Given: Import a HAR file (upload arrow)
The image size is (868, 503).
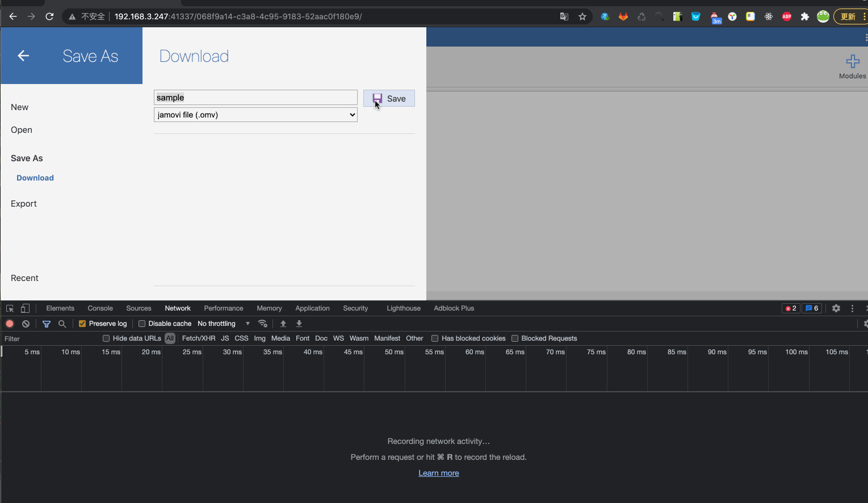Looking at the screenshot, I should point(283,324).
